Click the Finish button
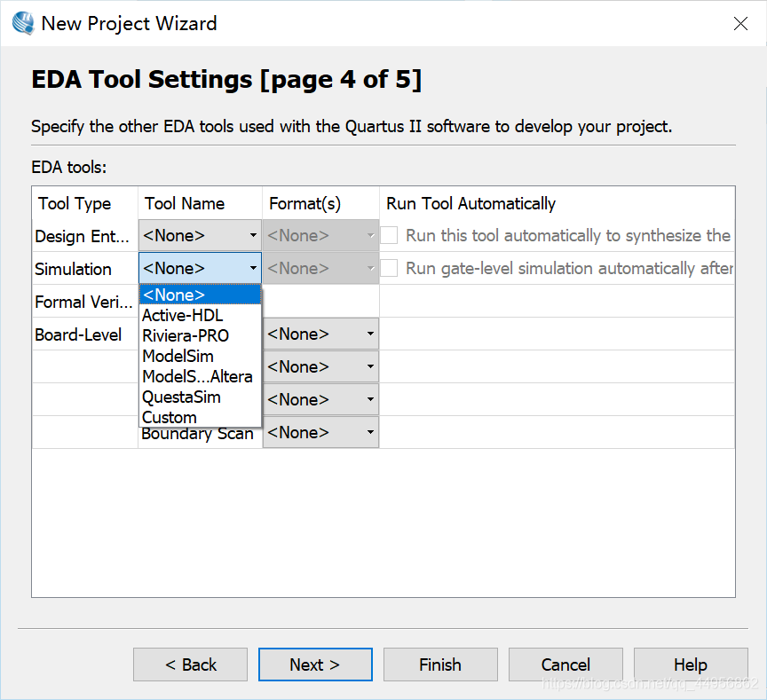Image resolution: width=767 pixels, height=700 pixels. [x=440, y=665]
